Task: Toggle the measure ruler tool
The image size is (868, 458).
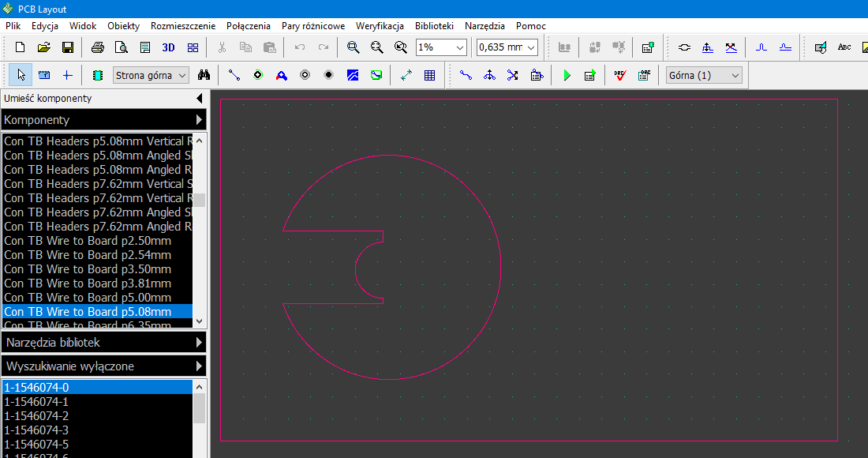Action: 44,76
